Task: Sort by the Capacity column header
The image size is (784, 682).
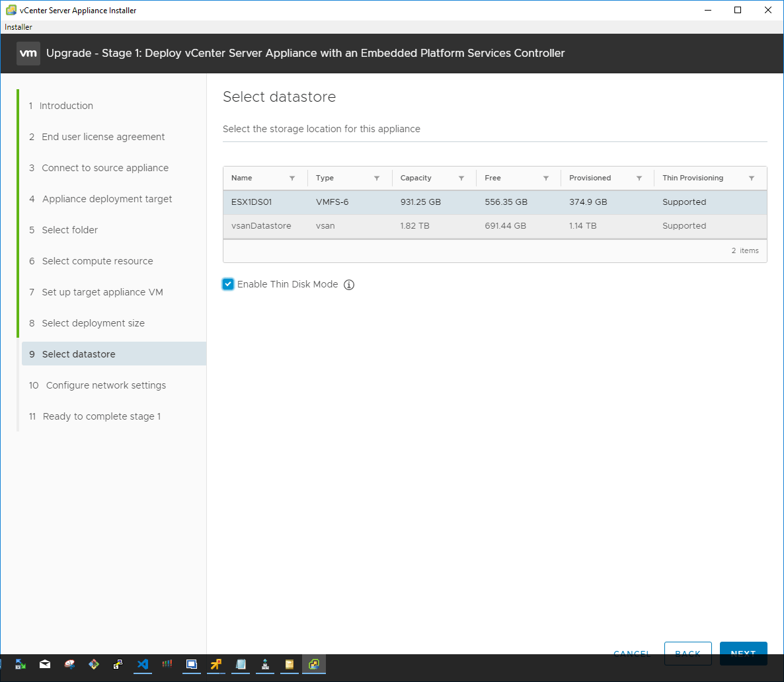Action: (x=416, y=178)
